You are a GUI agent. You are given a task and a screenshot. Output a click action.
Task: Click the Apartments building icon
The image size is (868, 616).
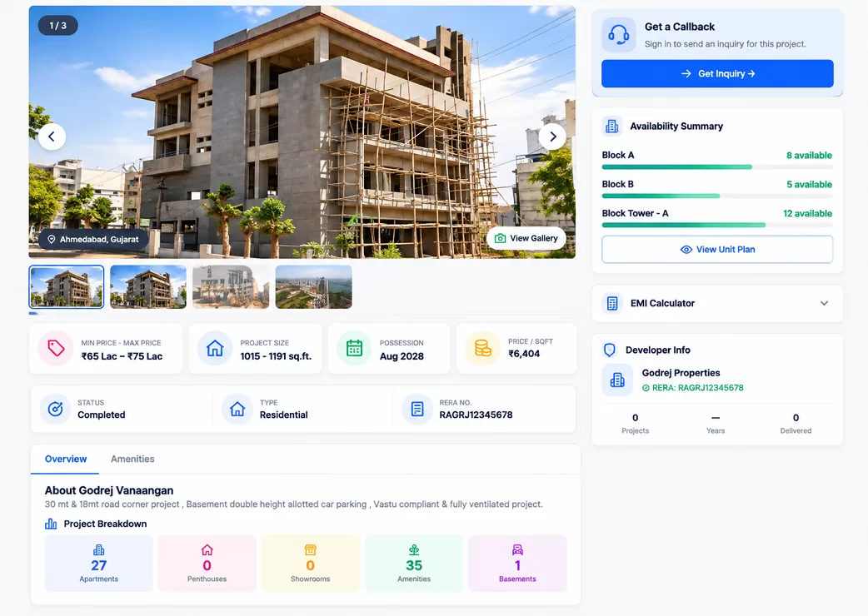(98, 549)
